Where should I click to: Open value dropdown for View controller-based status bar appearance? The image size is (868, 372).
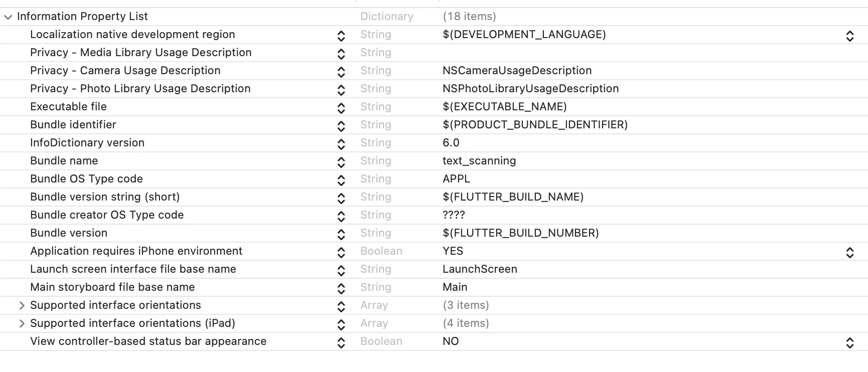coord(849,341)
